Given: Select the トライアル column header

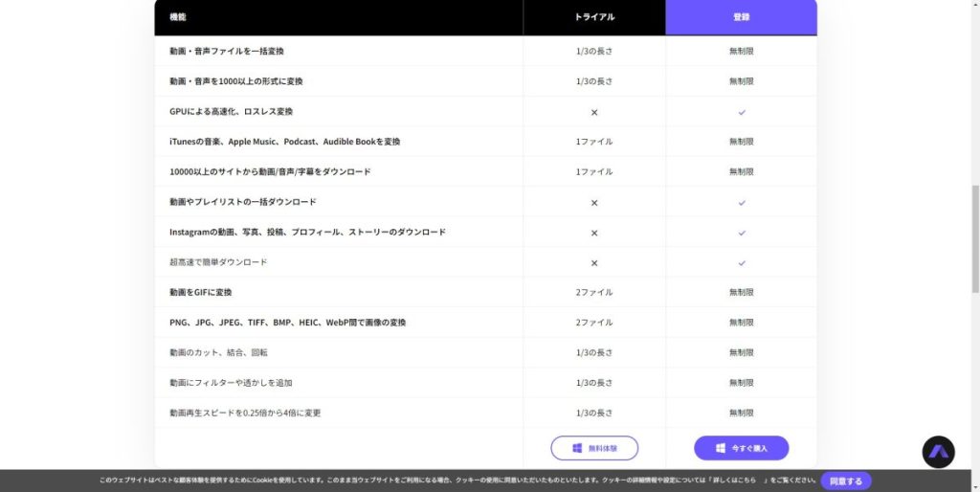Looking at the screenshot, I should click(594, 17).
